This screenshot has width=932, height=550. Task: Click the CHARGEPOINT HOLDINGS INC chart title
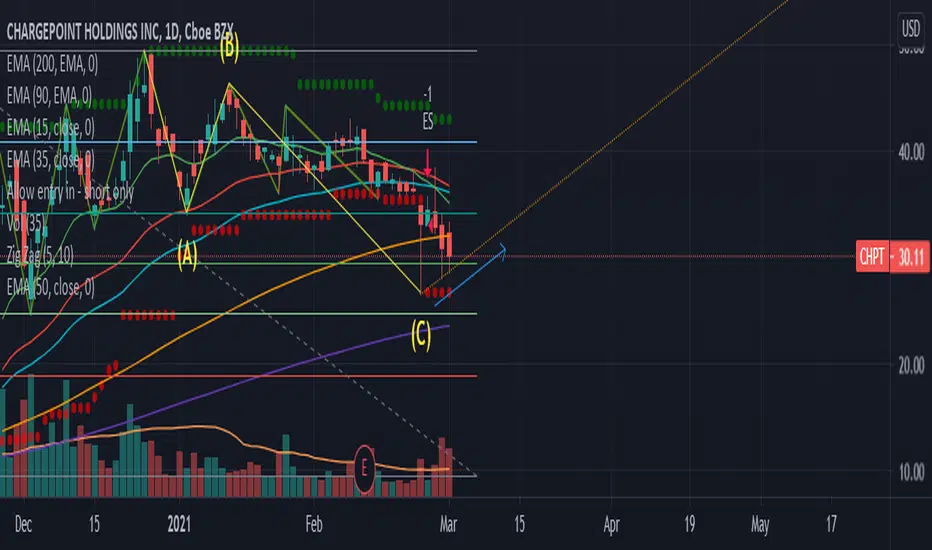pos(119,32)
